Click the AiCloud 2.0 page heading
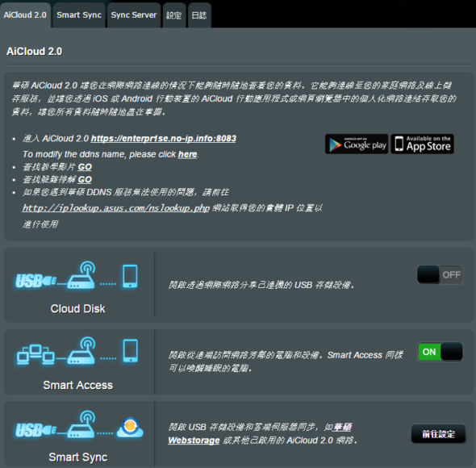Screen dimensions: 476x468 point(35,52)
